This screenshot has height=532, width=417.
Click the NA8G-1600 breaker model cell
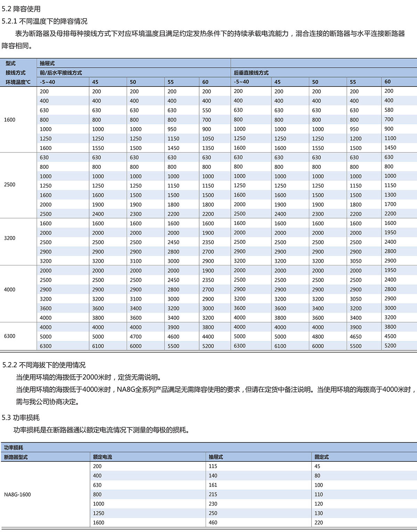(17, 494)
